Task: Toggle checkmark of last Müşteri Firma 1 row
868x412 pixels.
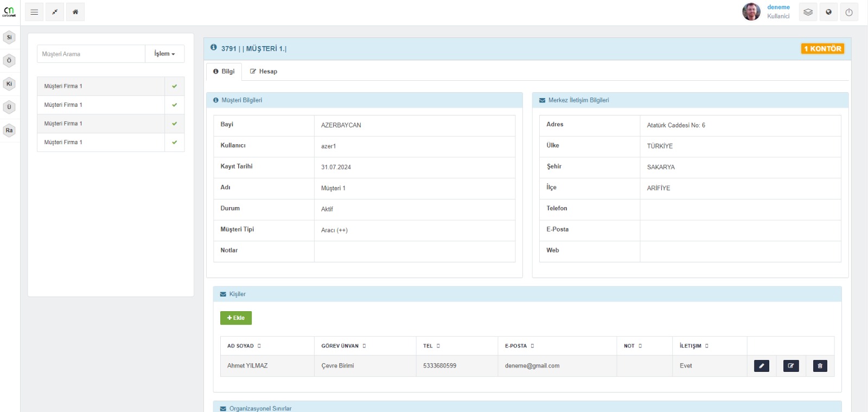Action: click(174, 143)
